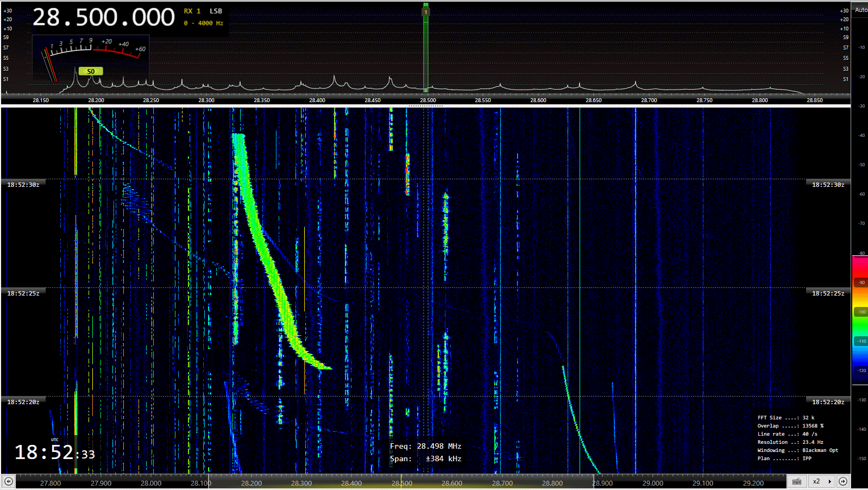Click 29.000 on the bottom band ruler
The image size is (868, 490).
point(652,483)
